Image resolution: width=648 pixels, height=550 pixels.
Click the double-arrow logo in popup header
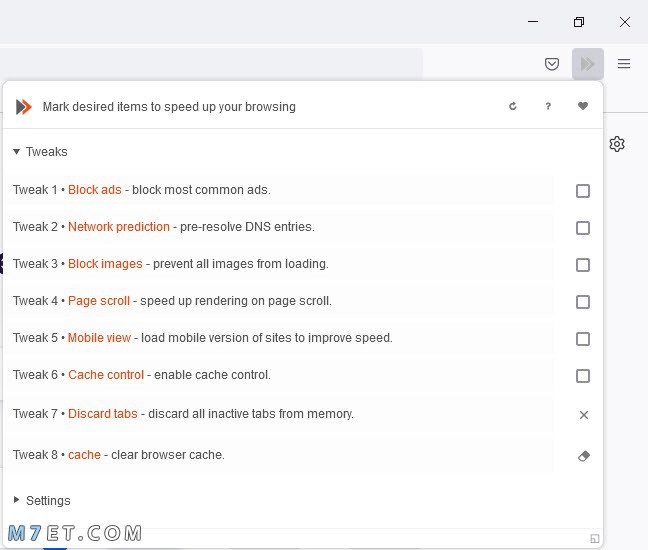(24, 107)
